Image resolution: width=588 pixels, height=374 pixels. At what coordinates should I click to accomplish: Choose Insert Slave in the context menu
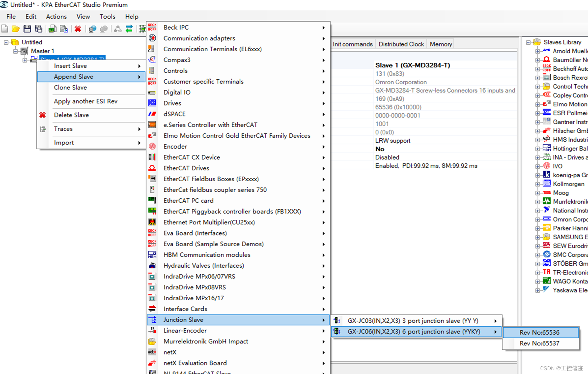click(x=91, y=66)
